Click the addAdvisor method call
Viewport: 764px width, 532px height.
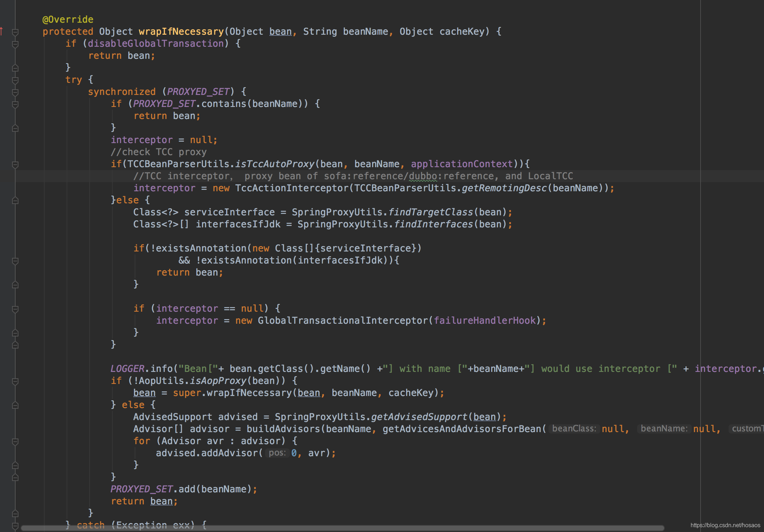tap(229, 453)
